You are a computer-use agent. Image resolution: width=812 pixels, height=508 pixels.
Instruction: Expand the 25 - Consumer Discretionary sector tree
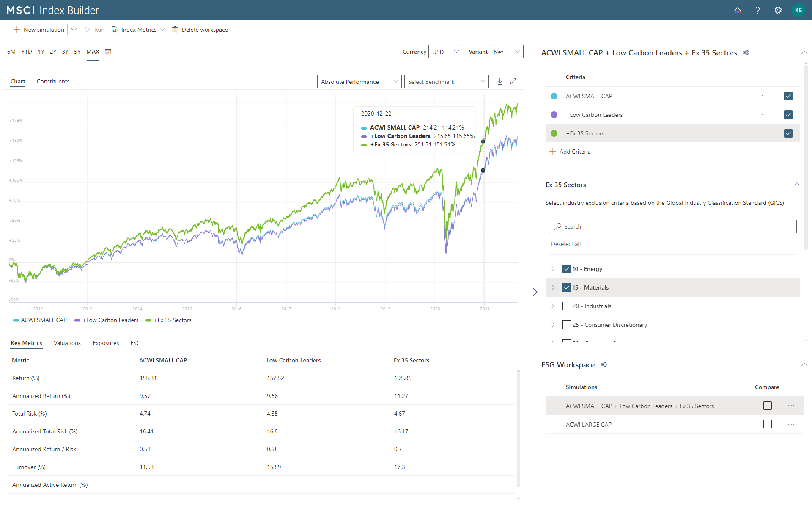pyautogui.click(x=553, y=325)
